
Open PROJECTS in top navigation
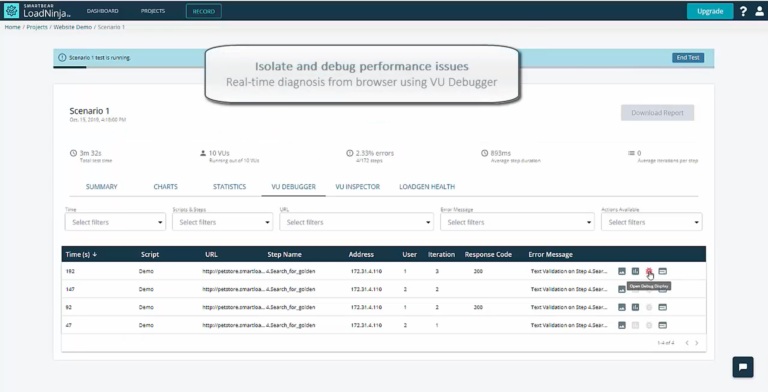153,11
